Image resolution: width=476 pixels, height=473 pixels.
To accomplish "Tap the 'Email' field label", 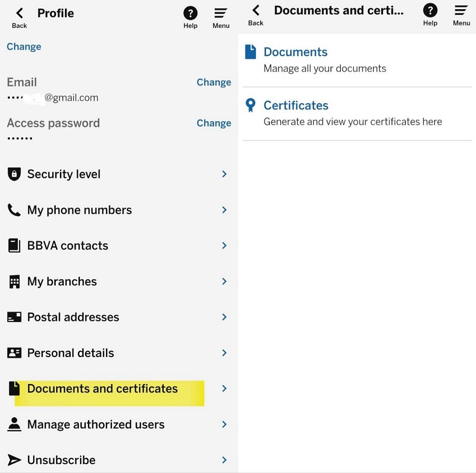I will [22, 82].
